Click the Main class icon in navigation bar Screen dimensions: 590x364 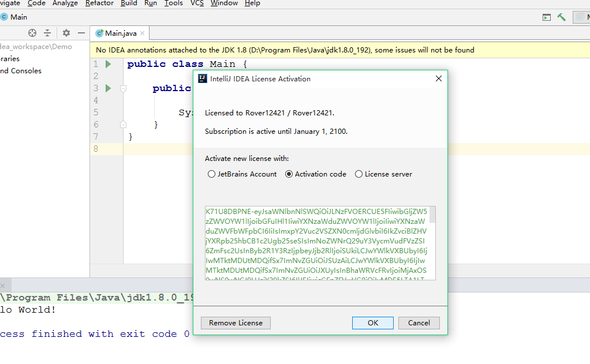coord(4,17)
